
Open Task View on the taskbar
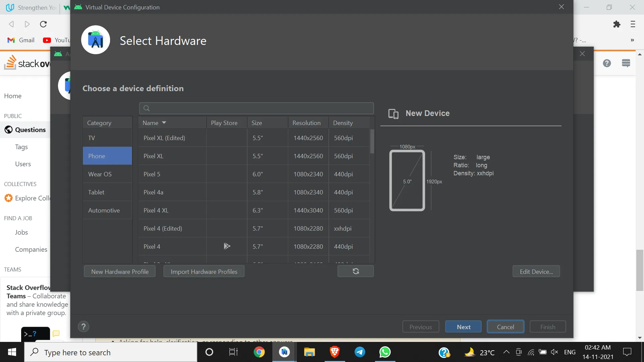coord(233,352)
